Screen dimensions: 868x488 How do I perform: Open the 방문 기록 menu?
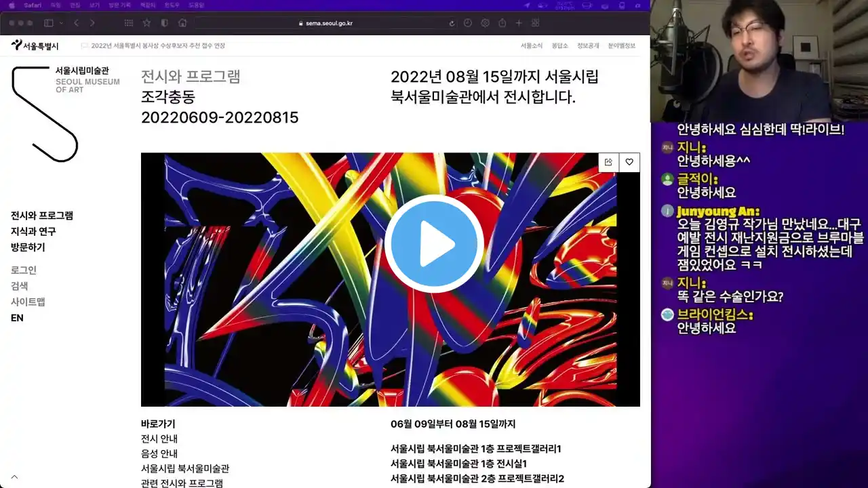(119, 5)
